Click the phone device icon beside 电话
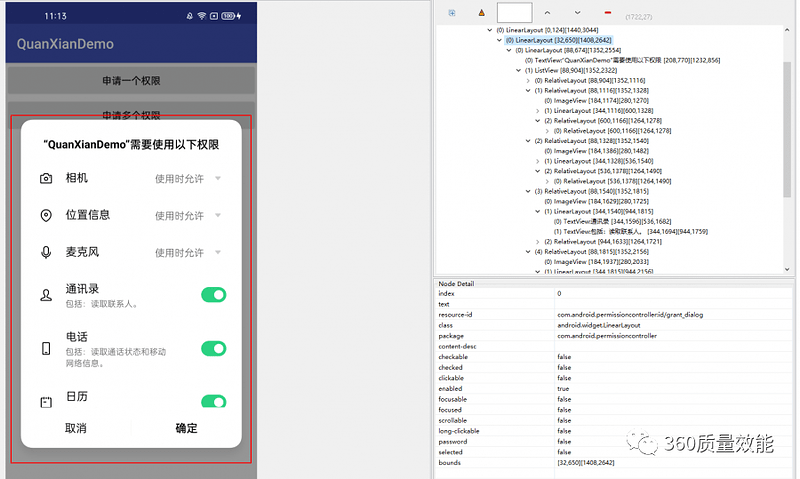 coord(46,348)
